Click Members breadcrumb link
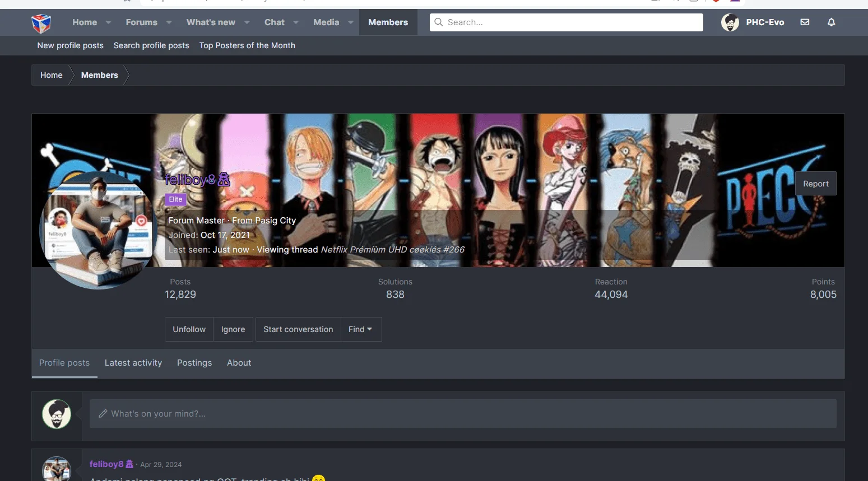This screenshot has width=868, height=481. (x=100, y=75)
